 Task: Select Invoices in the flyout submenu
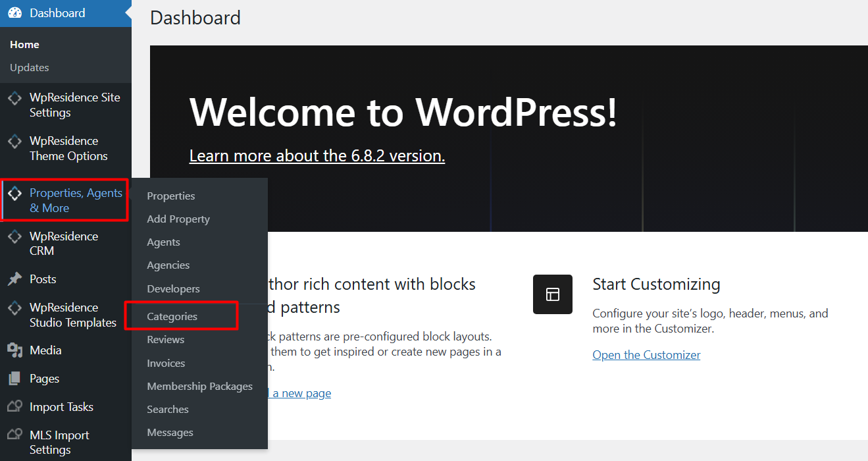pyautogui.click(x=166, y=364)
